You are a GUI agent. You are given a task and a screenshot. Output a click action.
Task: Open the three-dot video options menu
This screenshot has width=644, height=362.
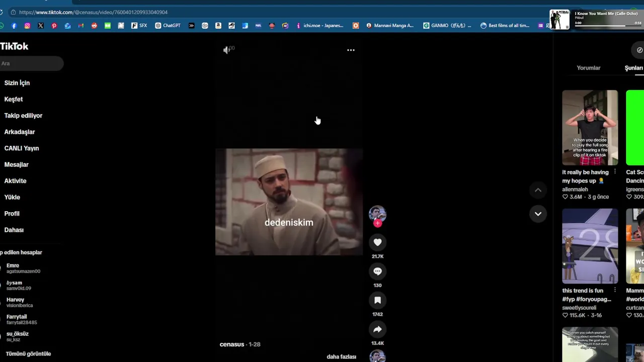[x=351, y=50]
